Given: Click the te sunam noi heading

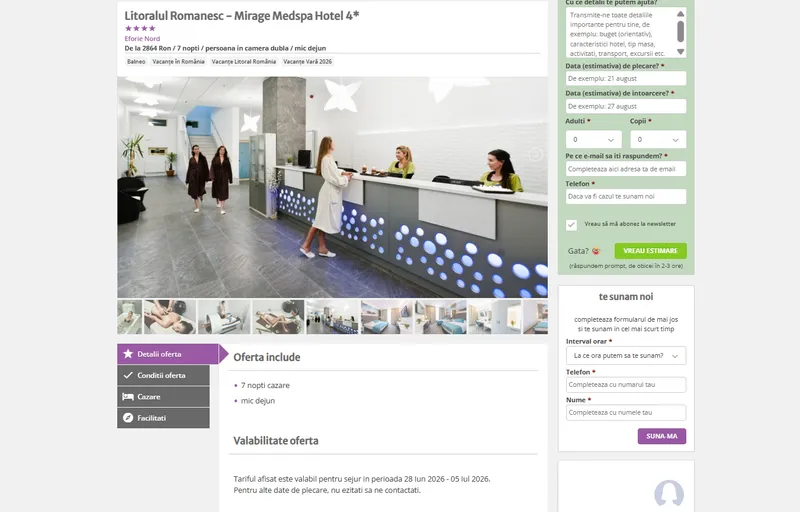Looking at the screenshot, I should pyautogui.click(x=626, y=297).
